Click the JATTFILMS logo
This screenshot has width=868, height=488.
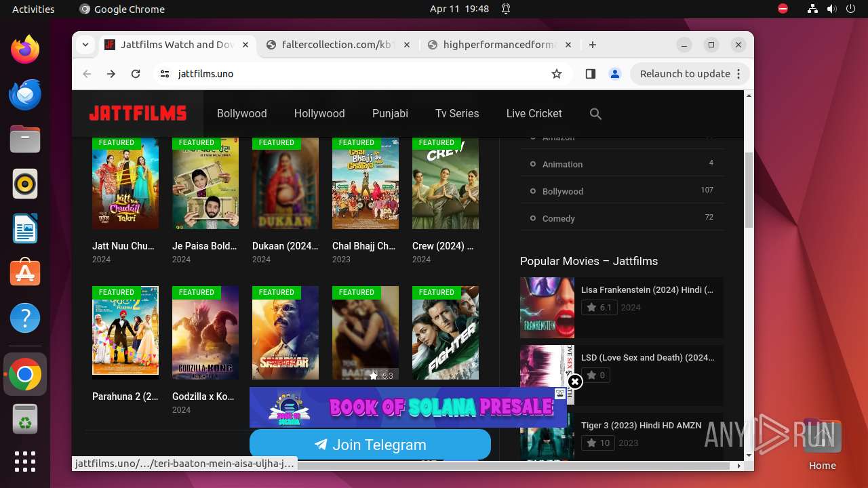[138, 113]
